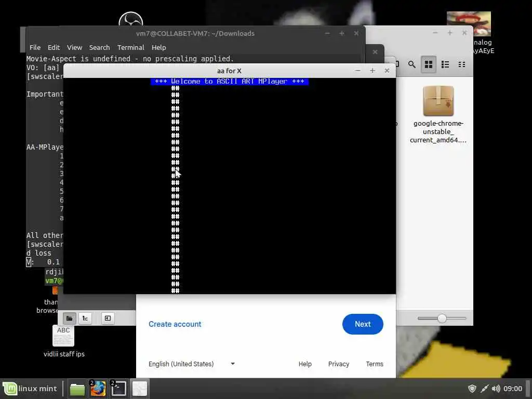
Task: Open the Search menu in the terminal
Action: pyautogui.click(x=99, y=47)
